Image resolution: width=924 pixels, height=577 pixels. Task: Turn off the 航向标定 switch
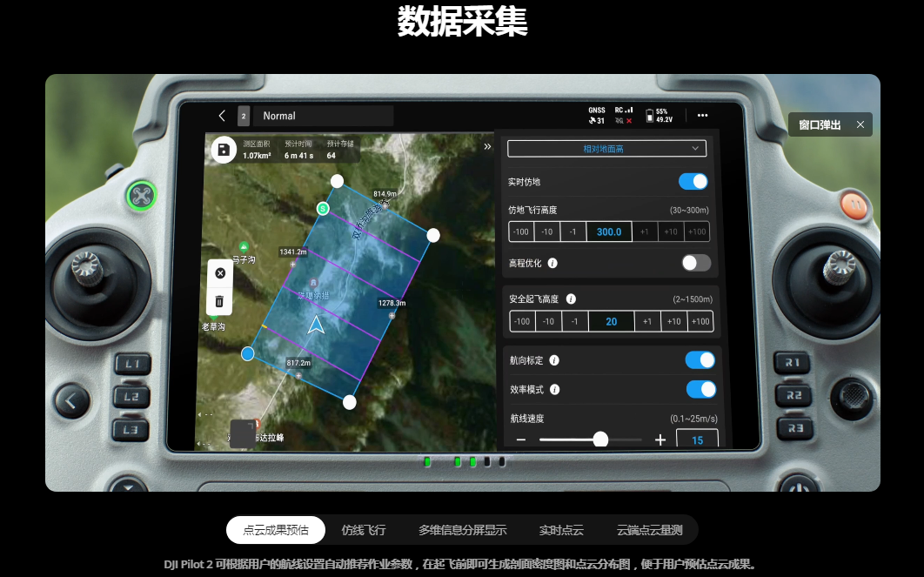pos(700,360)
